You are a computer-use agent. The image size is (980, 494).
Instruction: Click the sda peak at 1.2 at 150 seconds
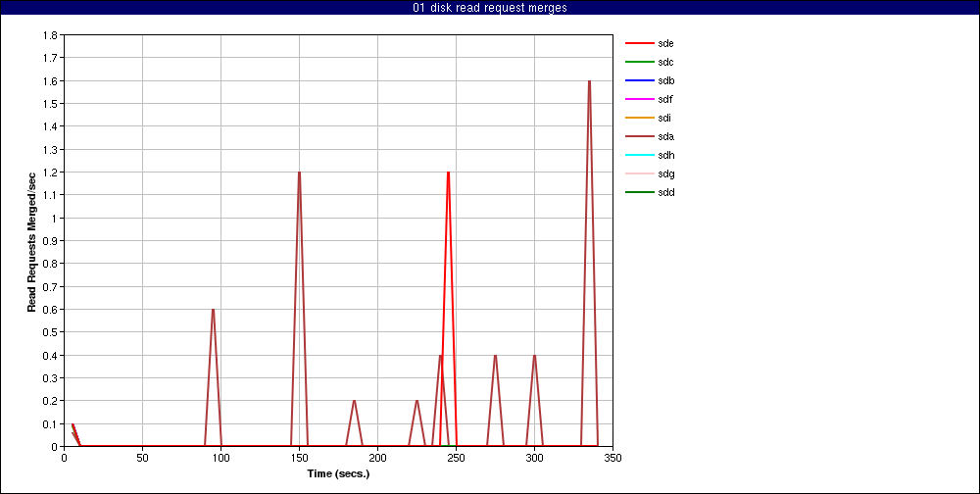(299, 172)
